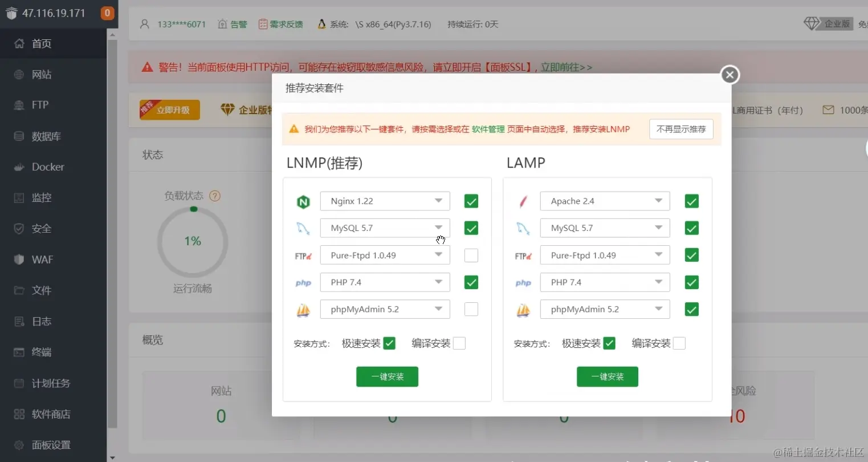Click the 负载状态 help question icon
Viewport: 868px width, 462px height.
pyautogui.click(x=215, y=196)
